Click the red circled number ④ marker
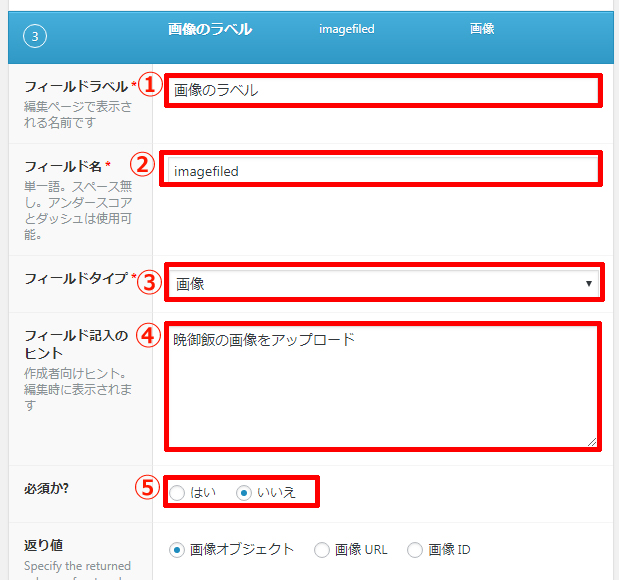Viewport: 619px width, 580px height. point(149,337)
